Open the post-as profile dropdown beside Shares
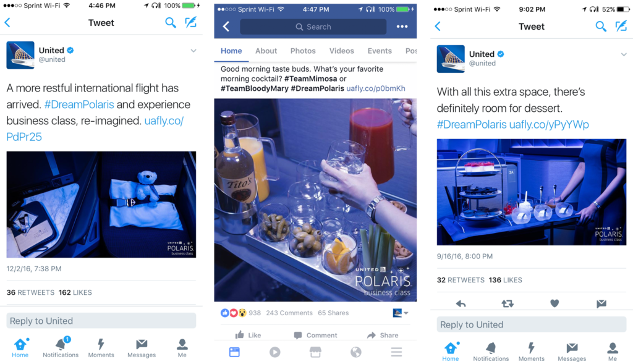 pos(401,313)
